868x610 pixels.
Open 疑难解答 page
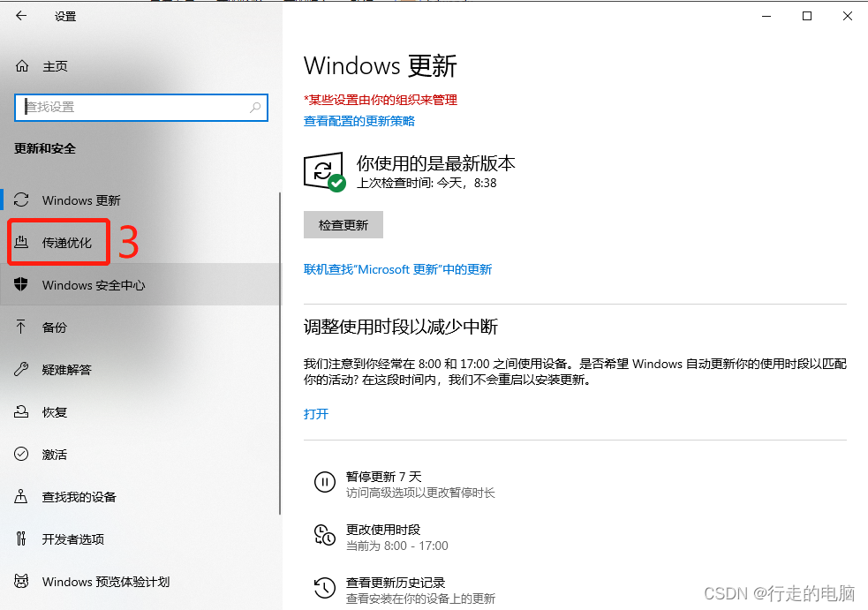140,369
